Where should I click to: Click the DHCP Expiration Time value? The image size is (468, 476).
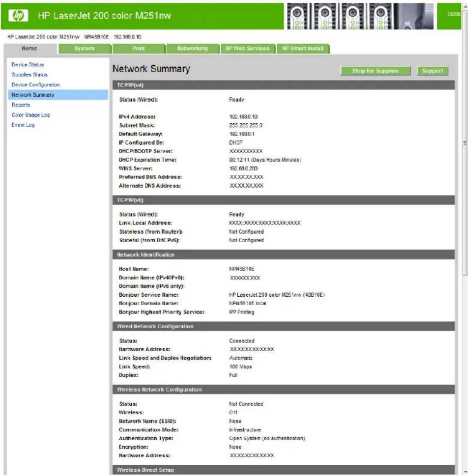(265, 160)
